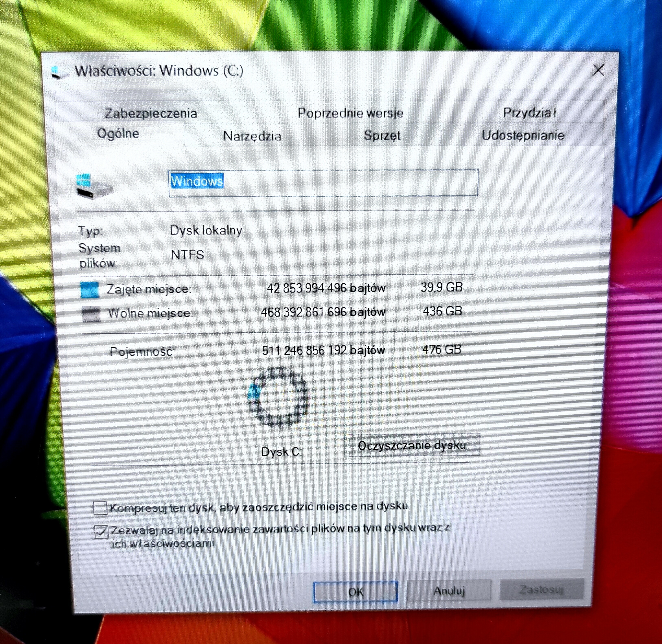The image size is (662, 644).
Task: Click the value 511 246 856 192 bajtów
Action: tap(323, 350)
